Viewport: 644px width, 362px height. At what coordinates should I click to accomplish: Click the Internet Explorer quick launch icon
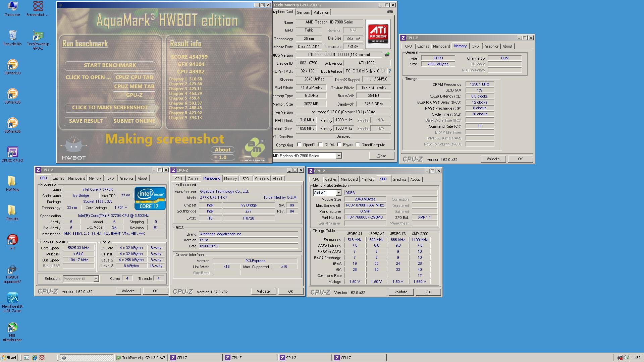tap(34, 358)
